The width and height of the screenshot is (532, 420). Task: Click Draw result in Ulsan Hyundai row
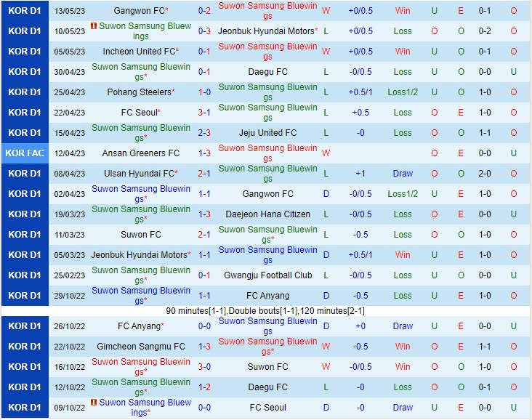403,174
